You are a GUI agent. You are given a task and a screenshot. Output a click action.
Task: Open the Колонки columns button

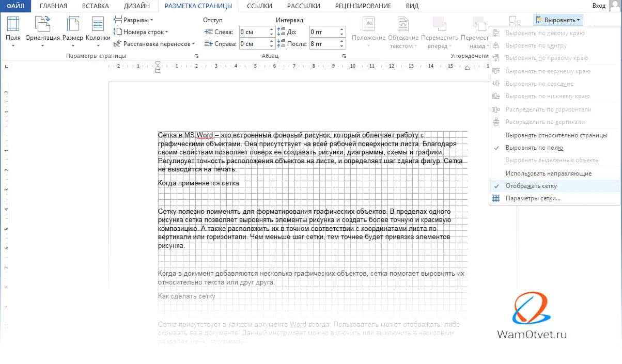click(x=98, y=31)
